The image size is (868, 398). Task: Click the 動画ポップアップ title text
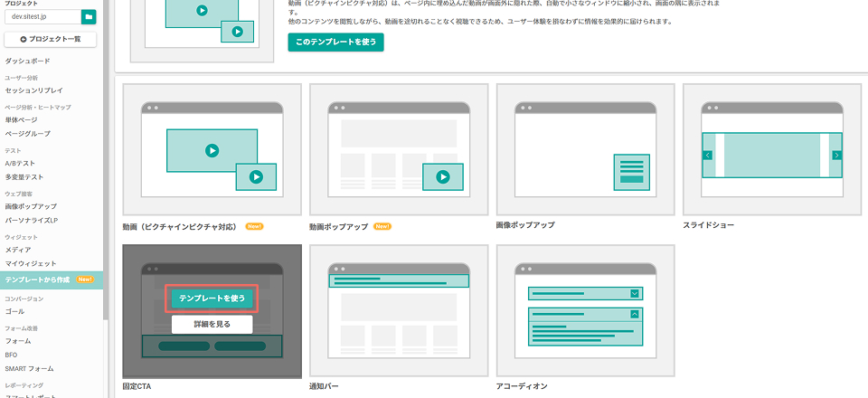point(339,227)
